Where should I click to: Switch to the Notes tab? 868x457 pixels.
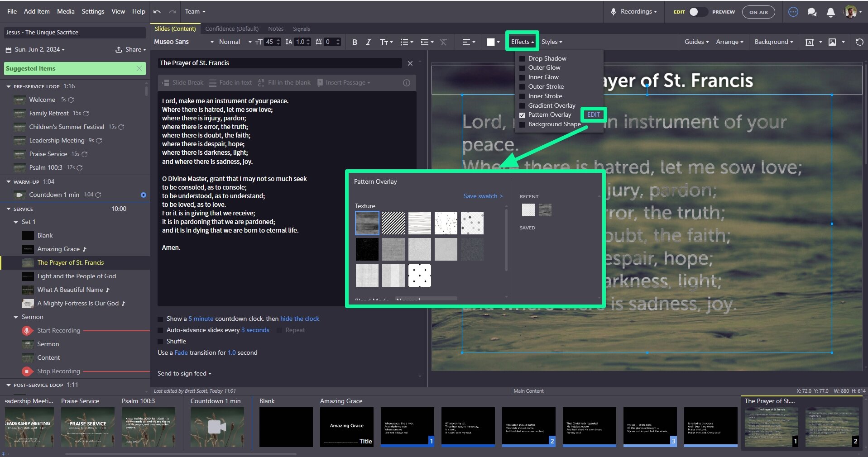click(x=276, y=29)
